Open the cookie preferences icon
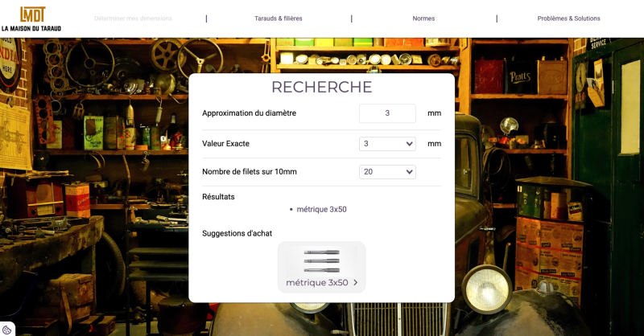Image resolution: width=644 pixels, height=336 pixels. coord(7,329)
